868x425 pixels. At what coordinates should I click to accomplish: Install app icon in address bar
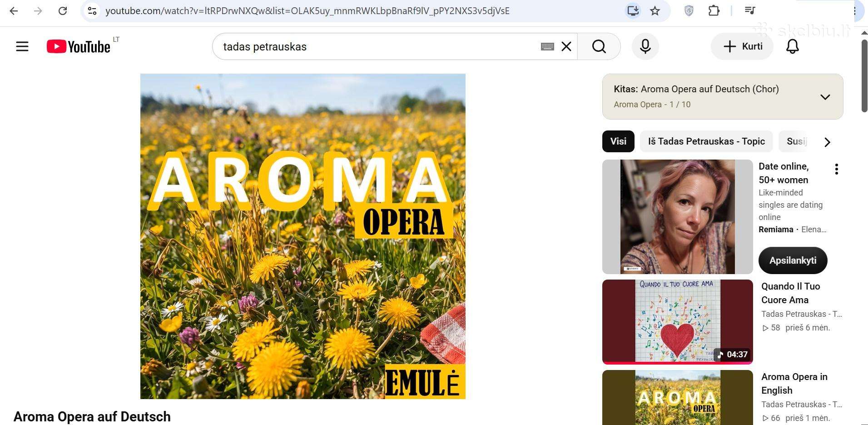pos(633,10)
